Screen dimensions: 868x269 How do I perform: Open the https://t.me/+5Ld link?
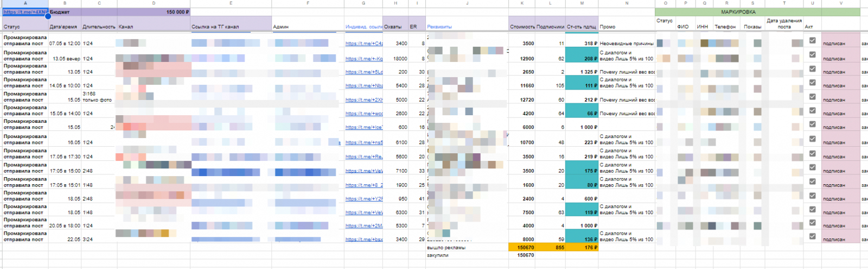click(364, 72)
